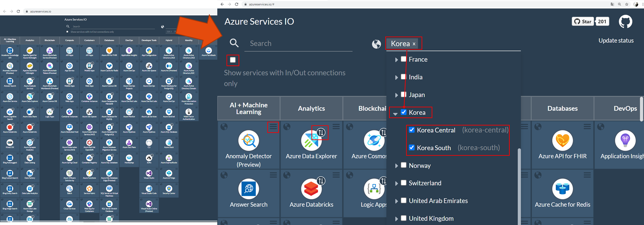Viewport: 644px width, 225px height.
Task: Click the Switzerland region label
Action: click(x=425, y=183)
